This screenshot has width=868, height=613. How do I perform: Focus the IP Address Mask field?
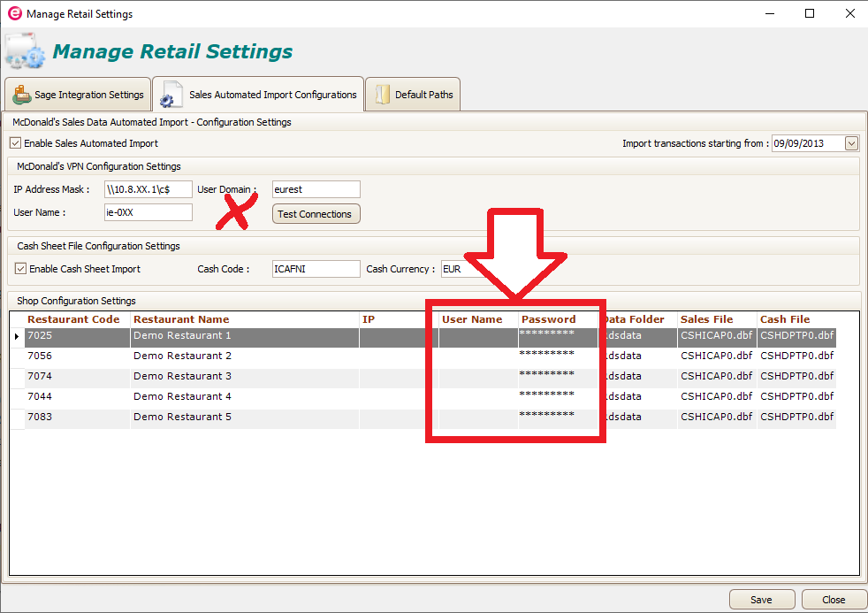click(x=148, y=189)
